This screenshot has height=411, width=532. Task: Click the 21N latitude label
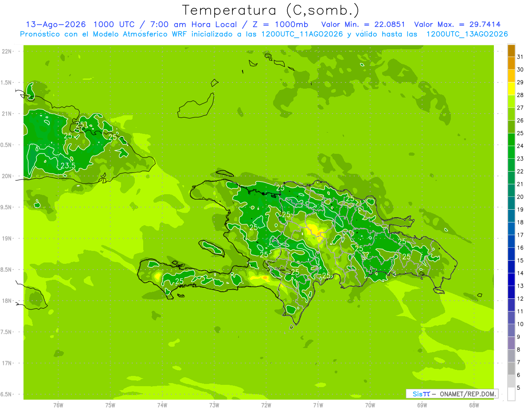click(8, 114)
